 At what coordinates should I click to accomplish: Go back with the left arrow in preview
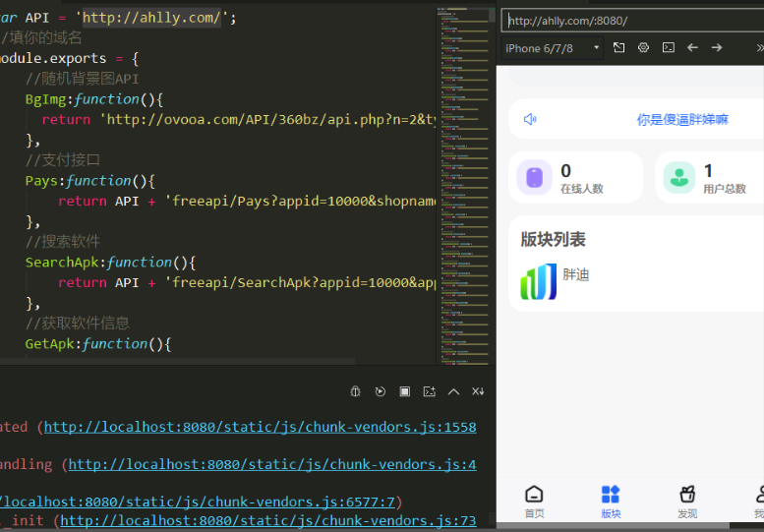pos(692,47)
